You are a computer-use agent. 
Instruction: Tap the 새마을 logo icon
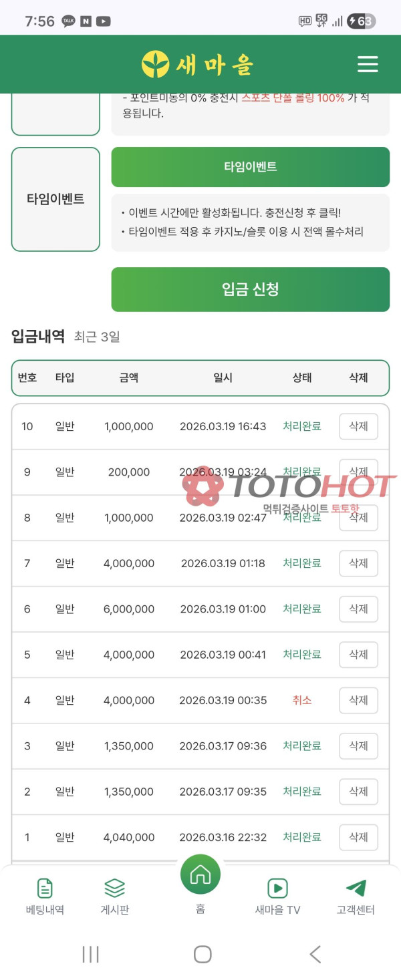coord(155,64)
